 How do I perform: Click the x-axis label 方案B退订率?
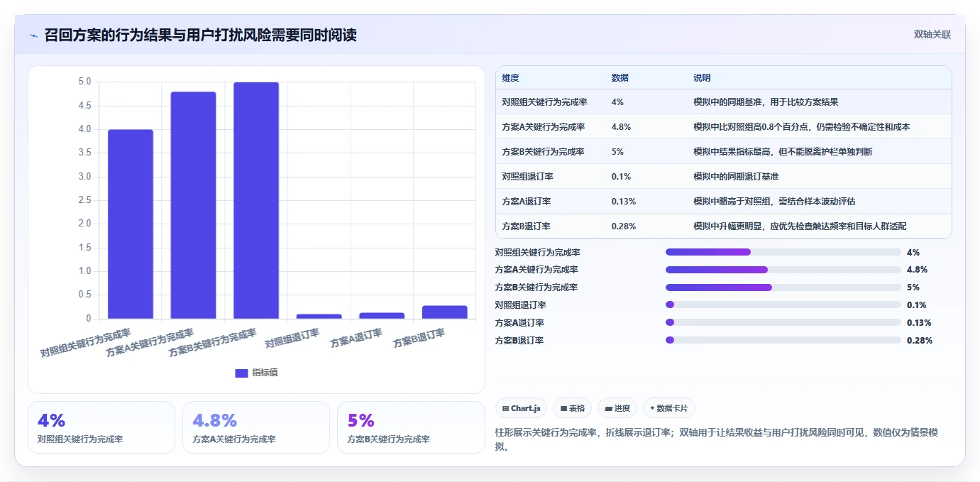pyautogui.click(x=419, y=337)
